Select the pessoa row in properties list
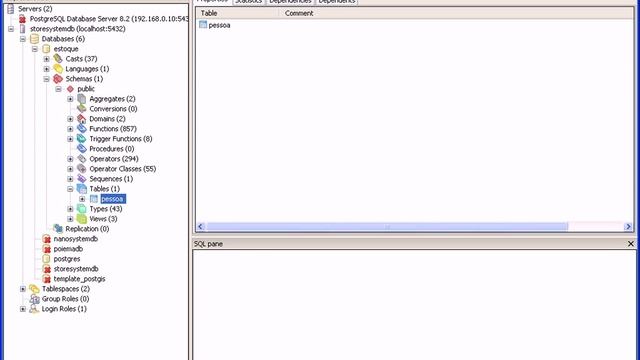Image resolution: width=640 pixels, height=360 pixels. 414,25
